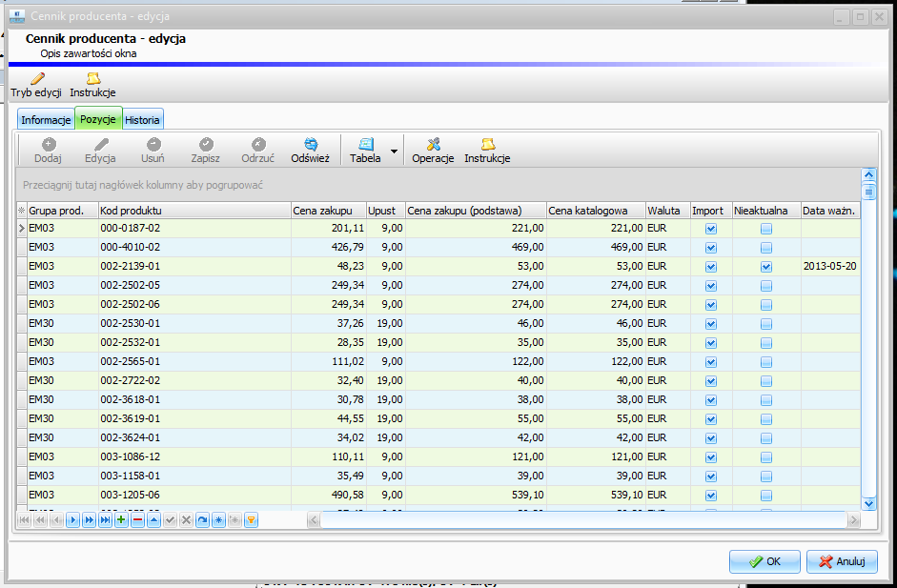897x588 pixels.
Task: Click the vertical scrollbar down arrow
Action: click(868, 502)
